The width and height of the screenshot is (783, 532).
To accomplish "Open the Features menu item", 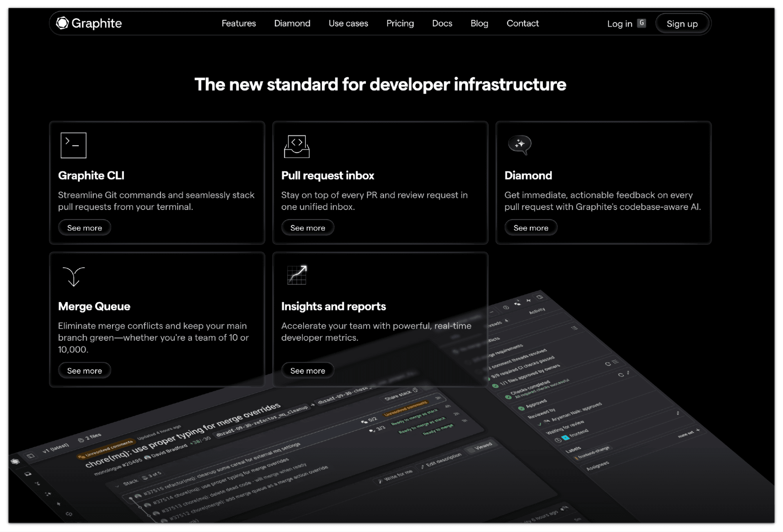I will click(239, 24).
